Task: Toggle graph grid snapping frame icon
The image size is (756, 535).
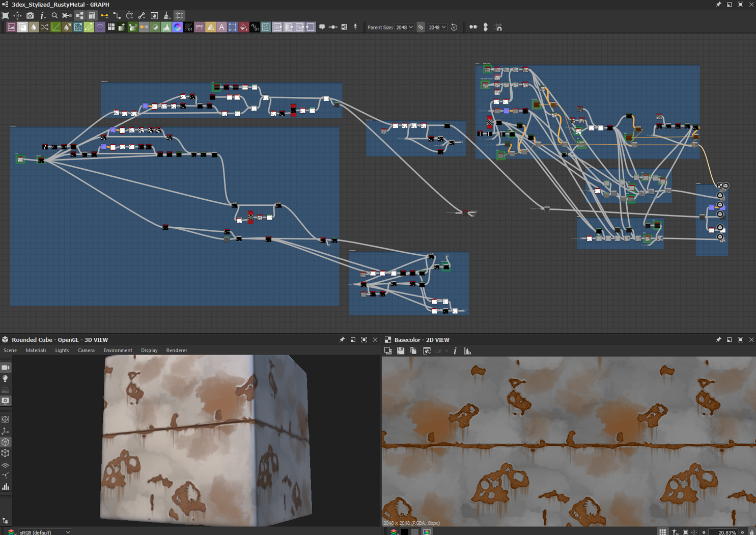Action: coord(179,16)
